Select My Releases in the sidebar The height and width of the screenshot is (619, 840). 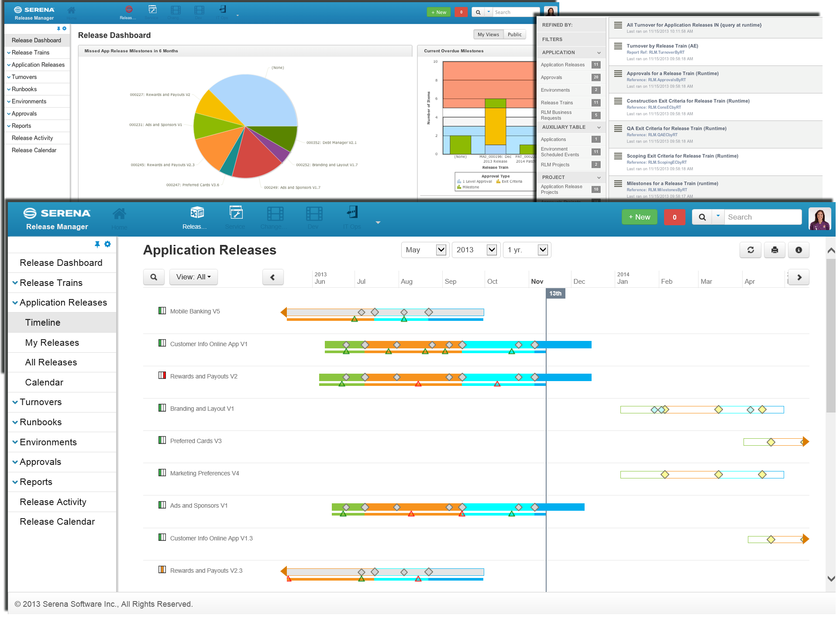[52, 343]
